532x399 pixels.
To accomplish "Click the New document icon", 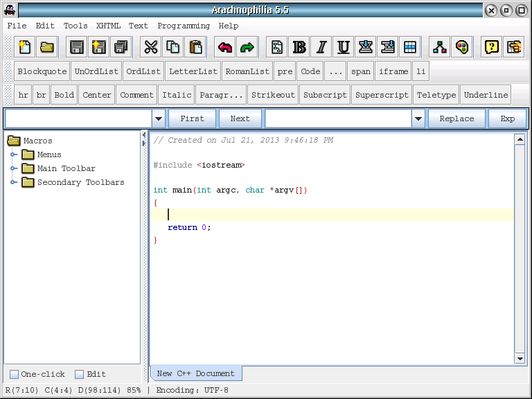I will 25,47.
